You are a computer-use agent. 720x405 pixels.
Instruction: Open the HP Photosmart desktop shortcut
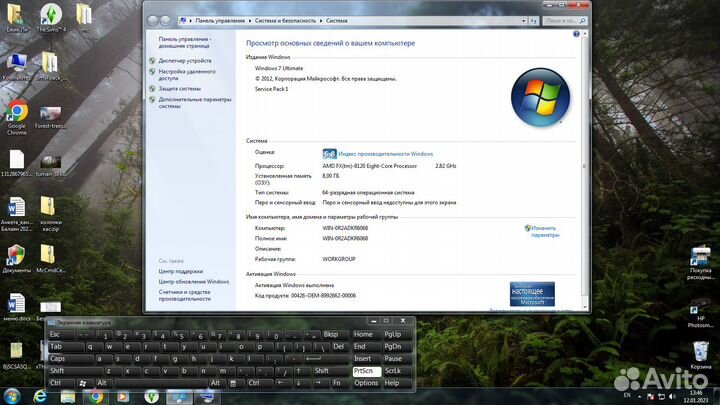pyautogui.click(x=701, y=313)
